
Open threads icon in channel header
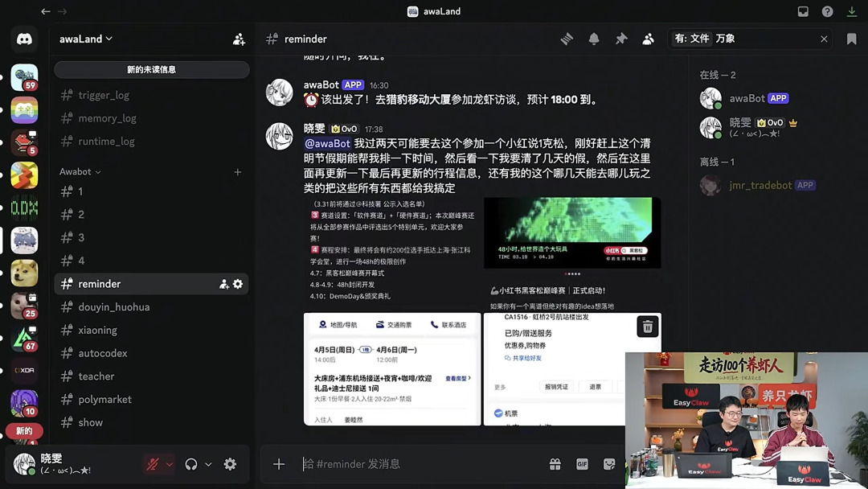[x=567, y=39]
